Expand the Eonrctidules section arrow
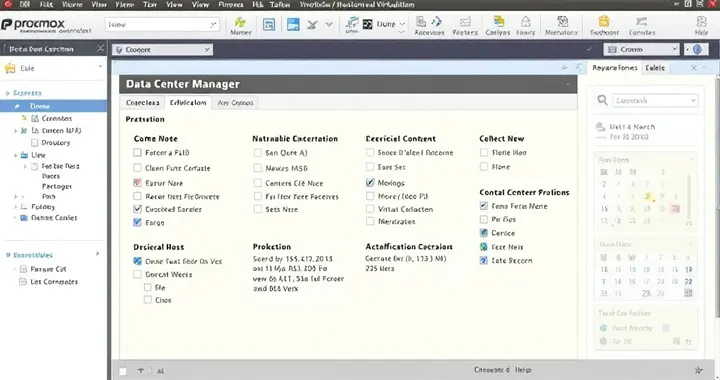This screenshot has height=380, width=720. (97, 254)
